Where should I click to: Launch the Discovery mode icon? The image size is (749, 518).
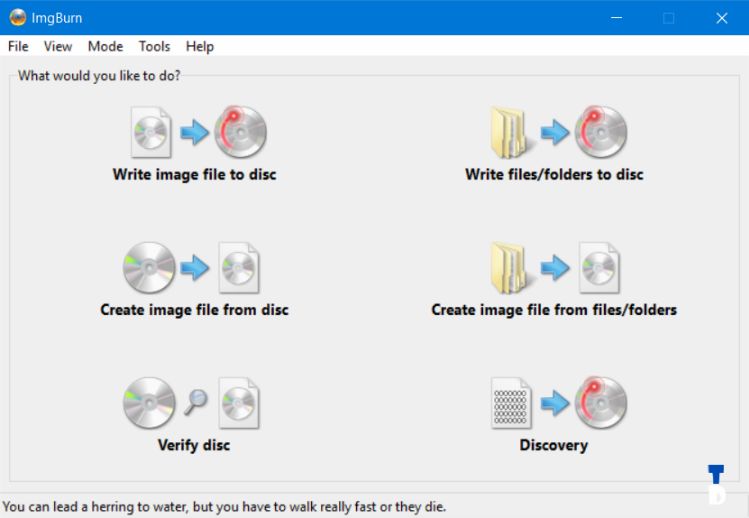click(x=559, y=403)
